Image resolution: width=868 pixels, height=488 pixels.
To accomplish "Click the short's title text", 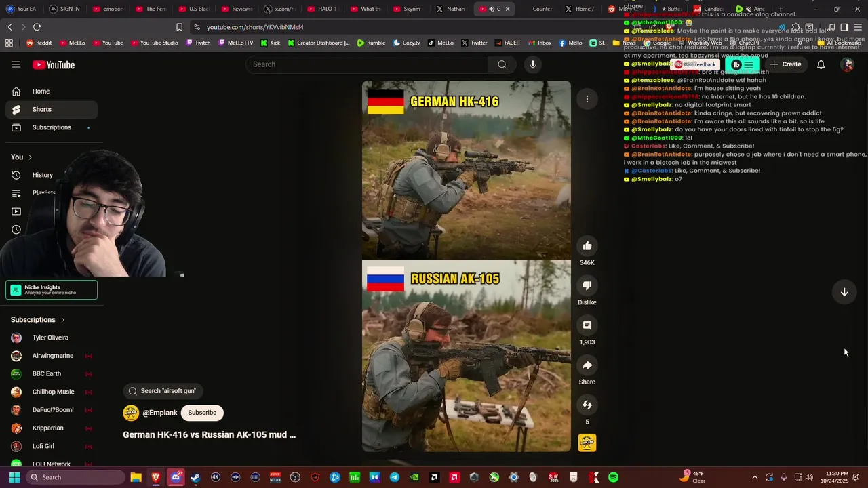I will [209, 435].
